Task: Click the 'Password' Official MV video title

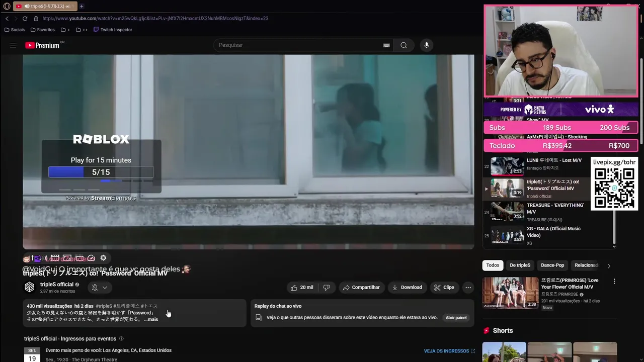Action: point(95,274)
